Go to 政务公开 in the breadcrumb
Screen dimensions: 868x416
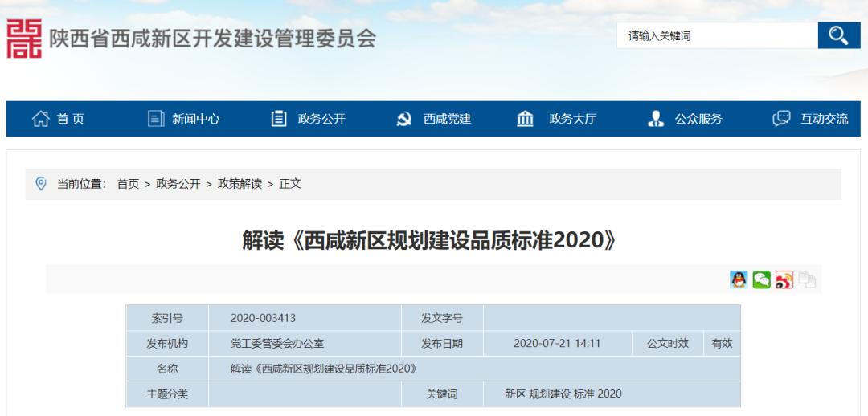tap(178, 184)
